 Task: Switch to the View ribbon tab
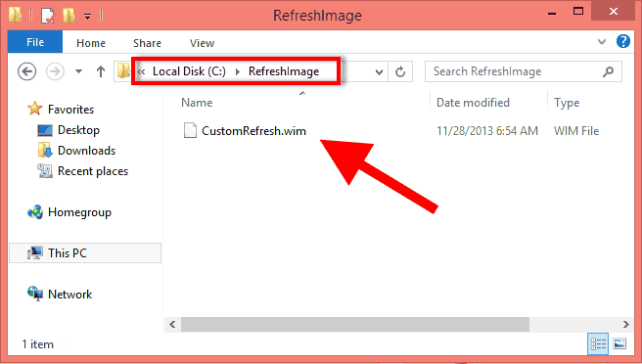coord(202,43)
